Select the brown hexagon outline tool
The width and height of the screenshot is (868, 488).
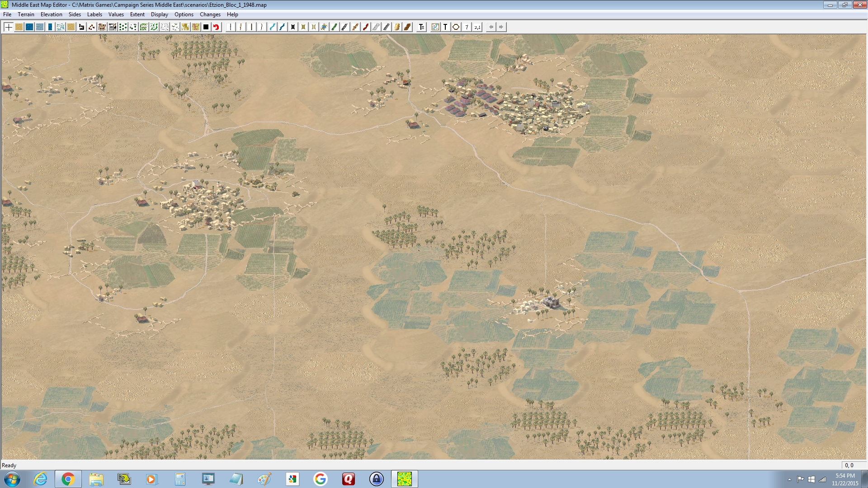click(x=456, y=27)
